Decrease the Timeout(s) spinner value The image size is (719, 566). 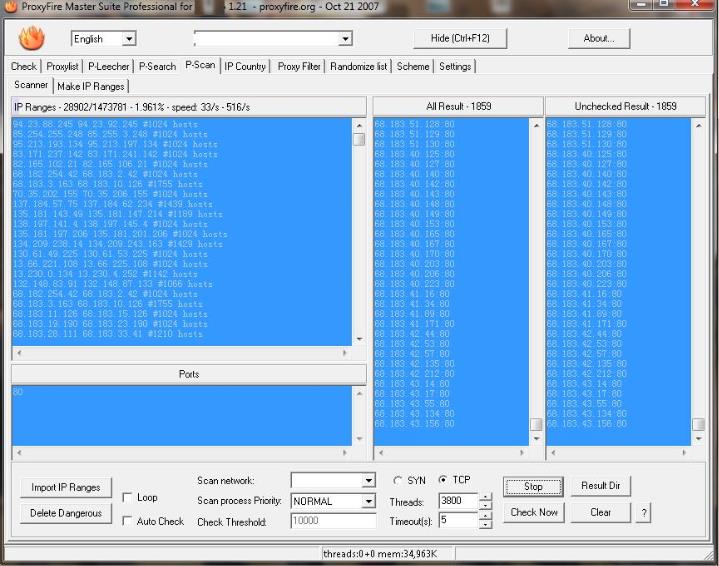485,524
